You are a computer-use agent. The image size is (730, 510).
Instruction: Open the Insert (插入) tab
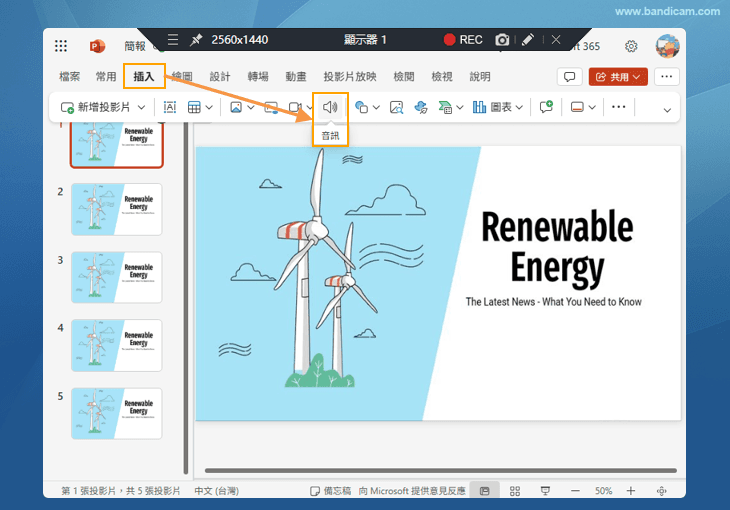coord(144,76)
